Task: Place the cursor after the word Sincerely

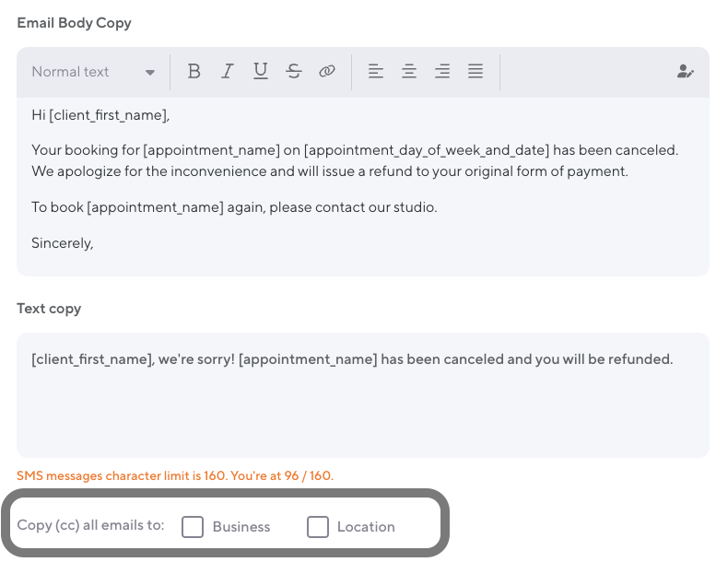Action: click(95, 243)
